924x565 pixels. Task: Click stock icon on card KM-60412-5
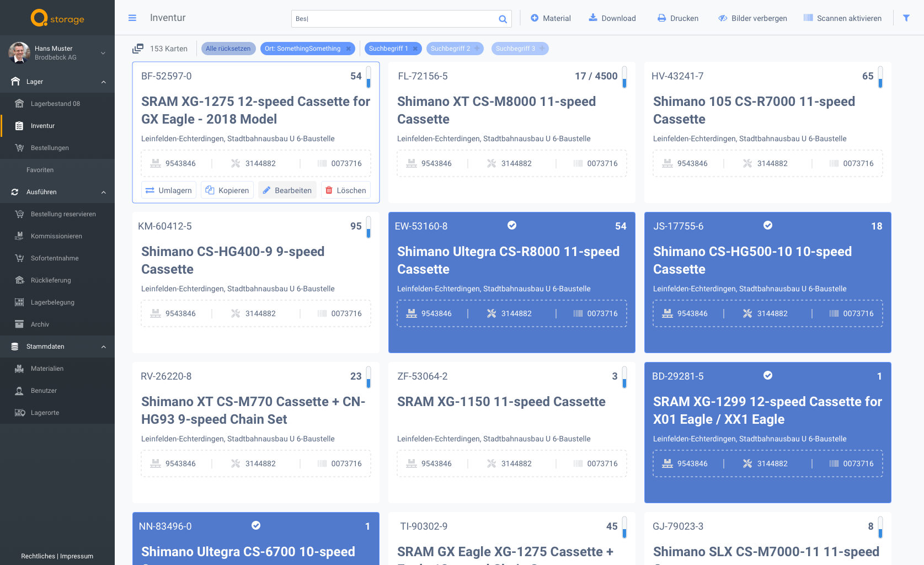tap(156, 313)
